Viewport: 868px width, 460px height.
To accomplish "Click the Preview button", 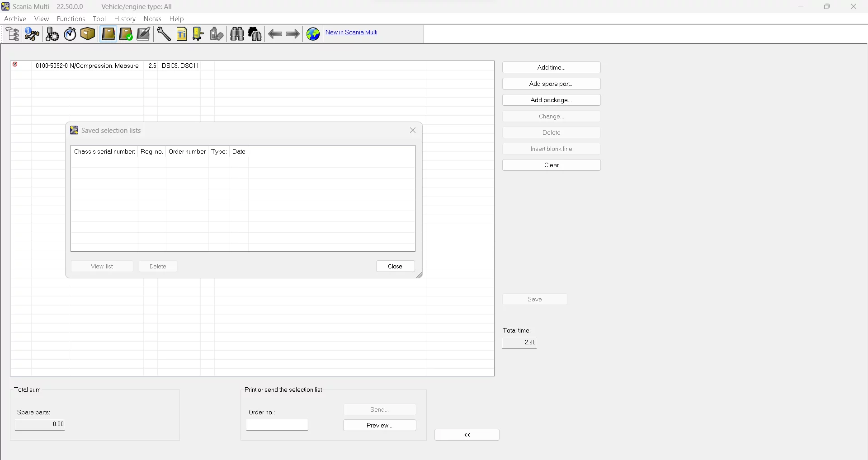I will pyautogui.click(x=379, y=425).
